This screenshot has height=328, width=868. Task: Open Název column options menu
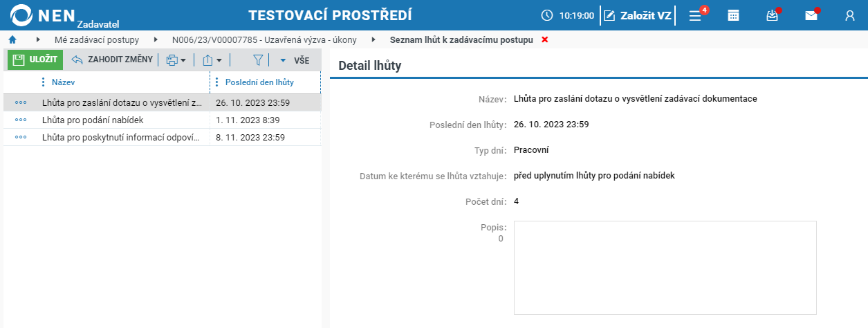point(44,82)
